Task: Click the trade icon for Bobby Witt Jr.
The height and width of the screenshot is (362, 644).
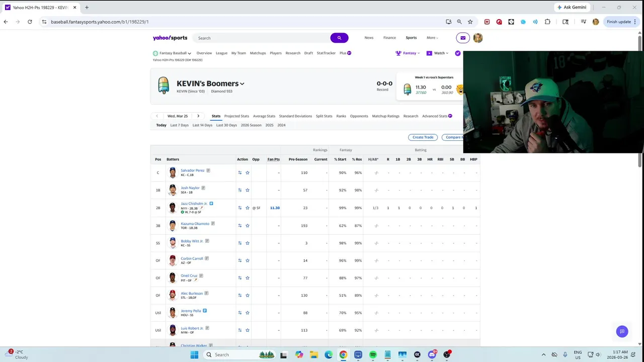Action: (240, 243)
